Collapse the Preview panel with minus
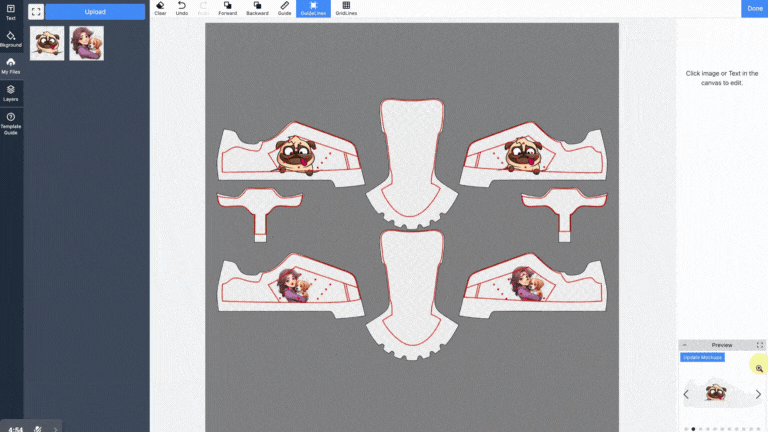 coord(685,345)
